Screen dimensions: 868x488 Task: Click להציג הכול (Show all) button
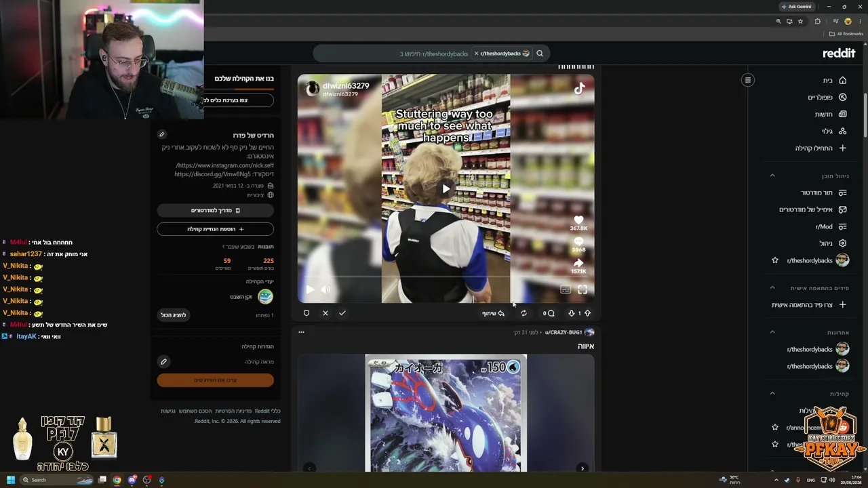173,315
